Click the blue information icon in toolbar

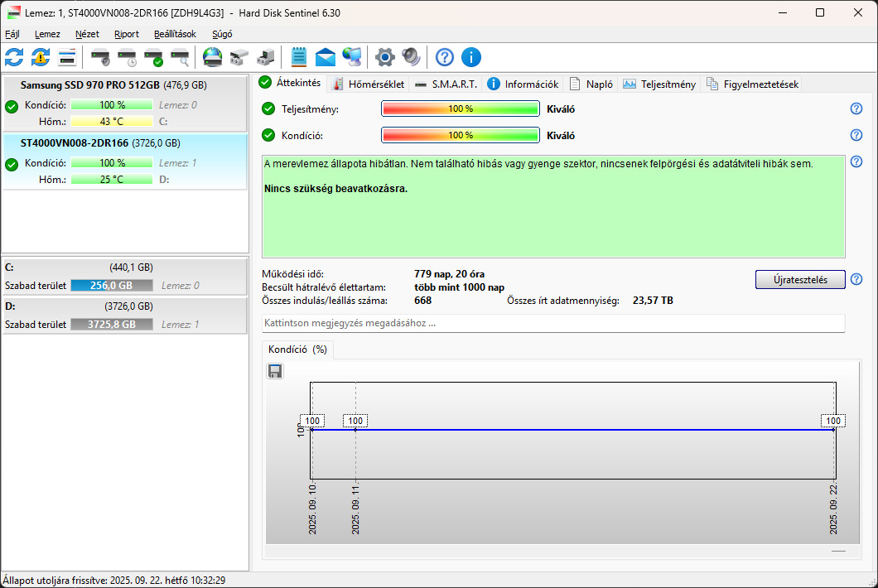coord(471,57)
